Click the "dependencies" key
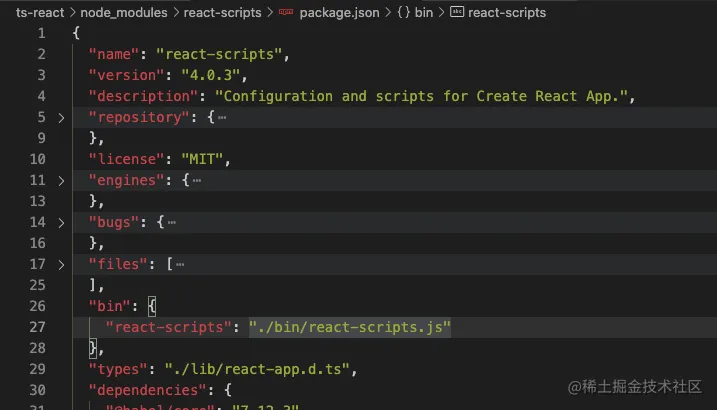 [147, 390]
